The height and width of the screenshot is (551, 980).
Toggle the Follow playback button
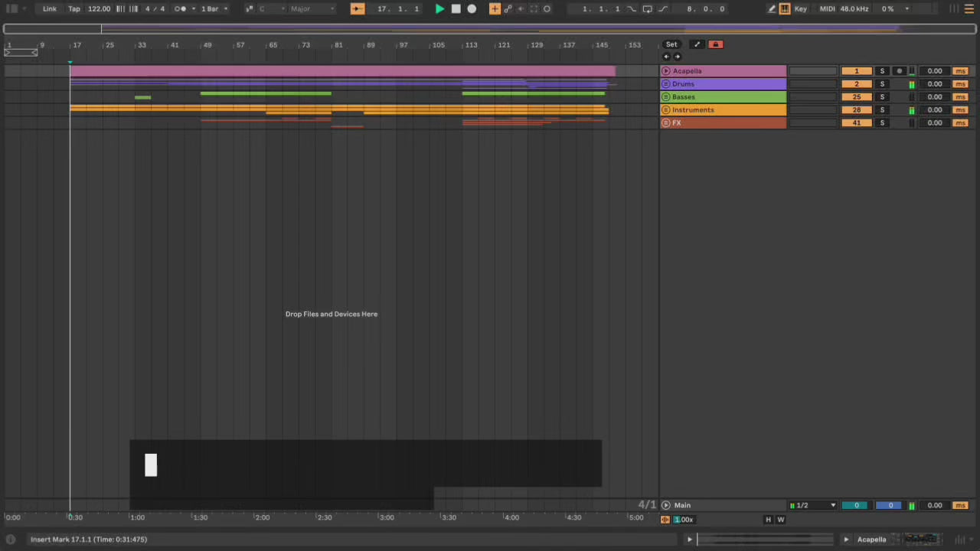pos(358,8)
